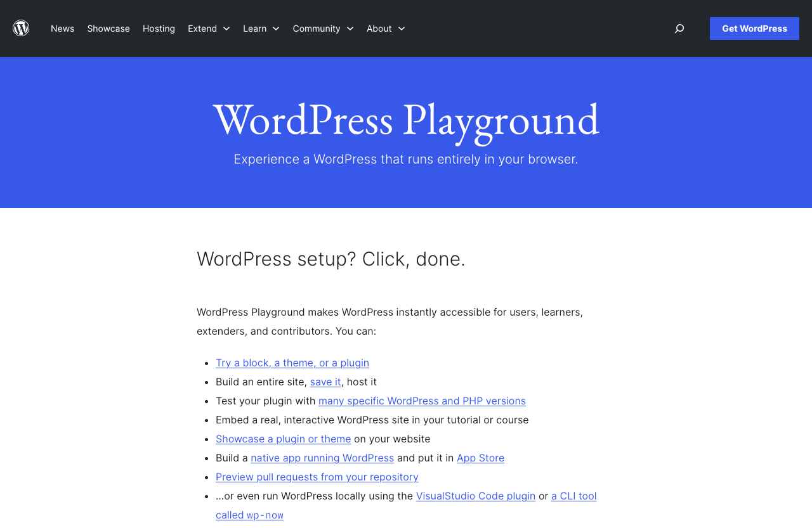Click the Community menu label
Screen dimensions: 812x528
pyautogui.click(x=317, y=29)
